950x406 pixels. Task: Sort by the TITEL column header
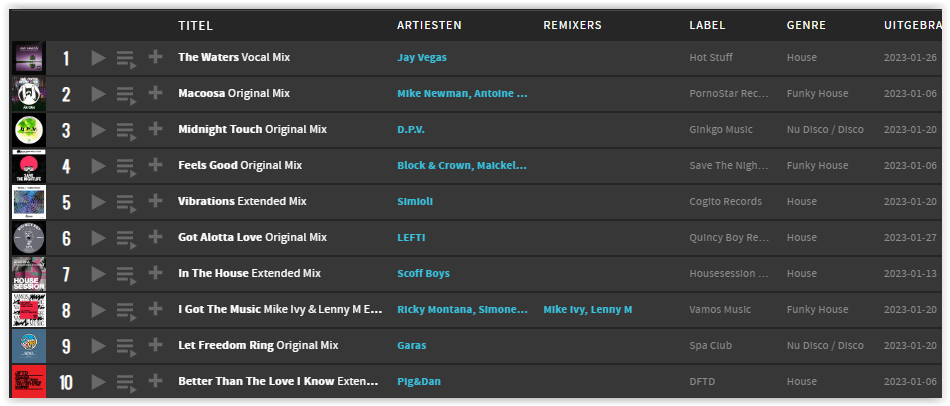(x=195, y=25)
